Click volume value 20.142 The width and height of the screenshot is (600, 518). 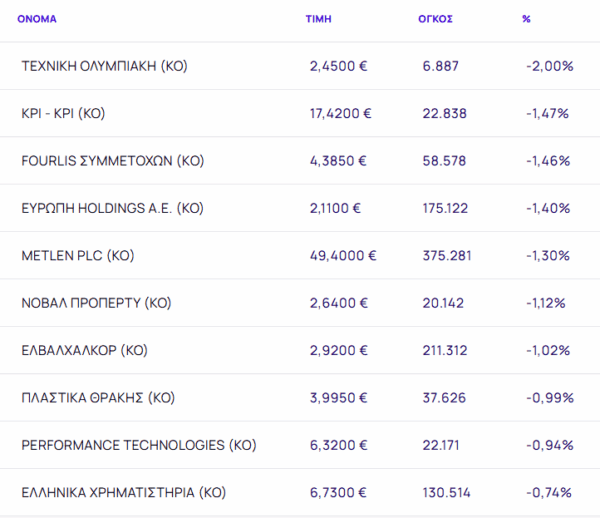coord(443,303)
